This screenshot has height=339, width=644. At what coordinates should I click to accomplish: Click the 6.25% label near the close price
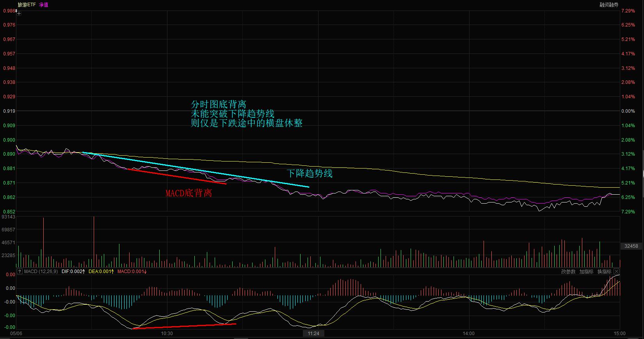point(628,197)
